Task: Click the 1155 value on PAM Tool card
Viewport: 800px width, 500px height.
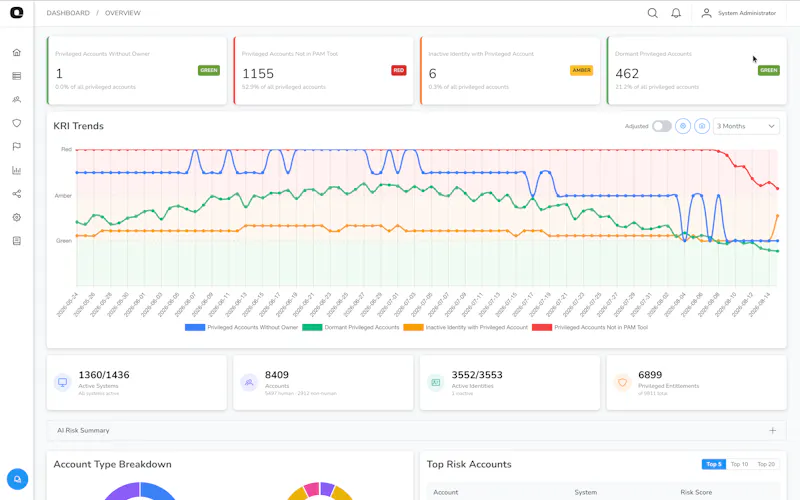Action: coord(258,74)
